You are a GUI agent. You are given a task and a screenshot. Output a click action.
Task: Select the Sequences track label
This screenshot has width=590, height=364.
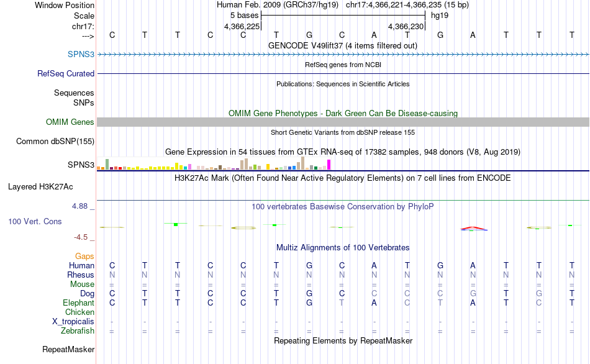coord(74,93)
